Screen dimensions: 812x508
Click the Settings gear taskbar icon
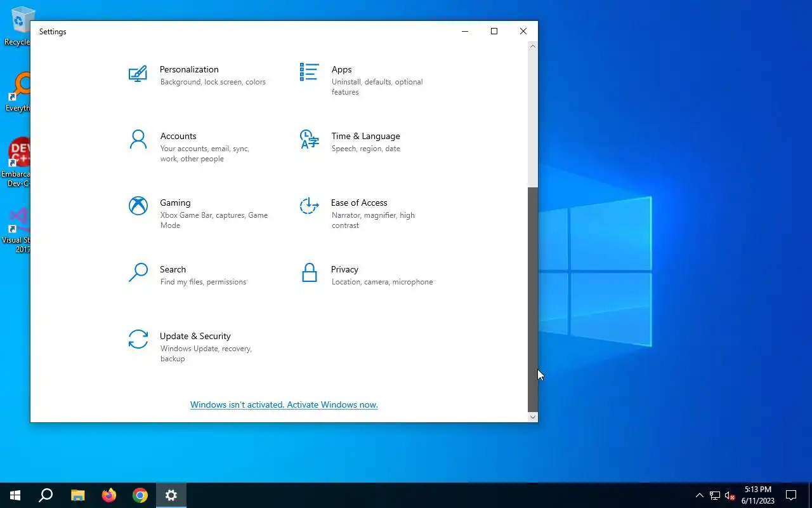click(x=171, y=495)
